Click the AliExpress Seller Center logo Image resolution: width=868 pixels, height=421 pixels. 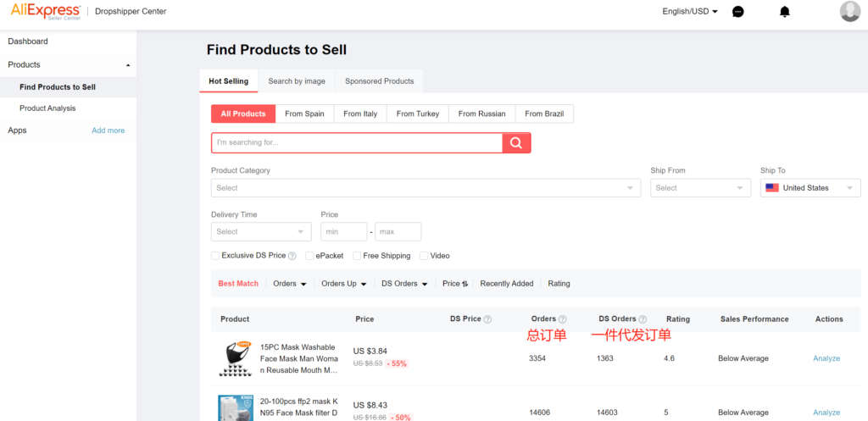coord(46,12)
